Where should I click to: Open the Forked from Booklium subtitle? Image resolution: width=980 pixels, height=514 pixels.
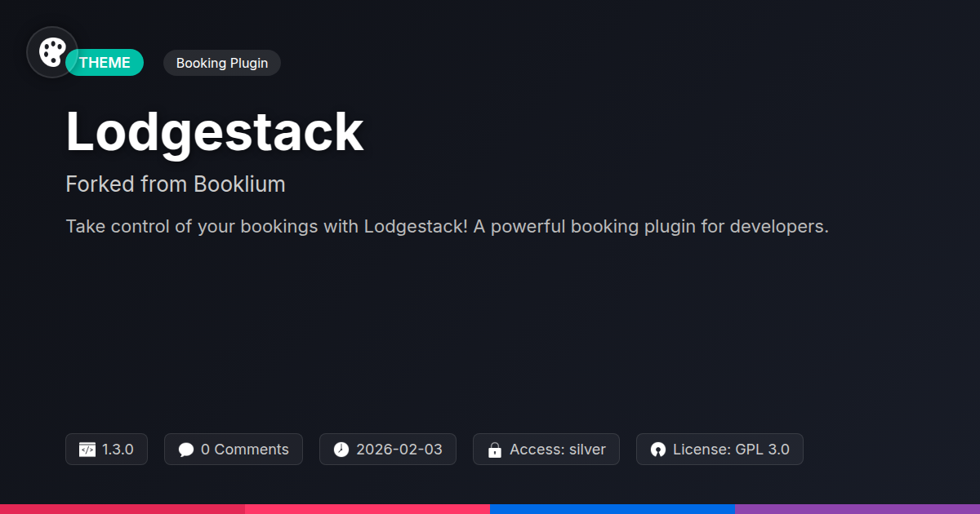[176, 184]
